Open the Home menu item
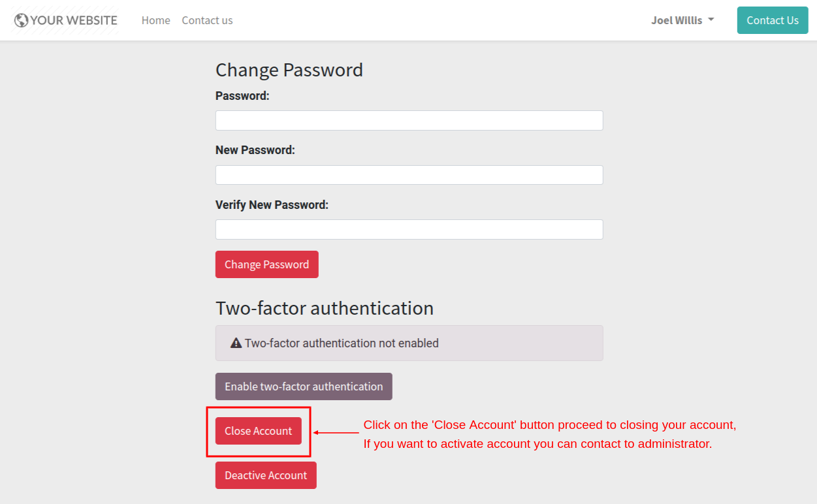The height and width of the screenshot is (504, 817). 156,20
